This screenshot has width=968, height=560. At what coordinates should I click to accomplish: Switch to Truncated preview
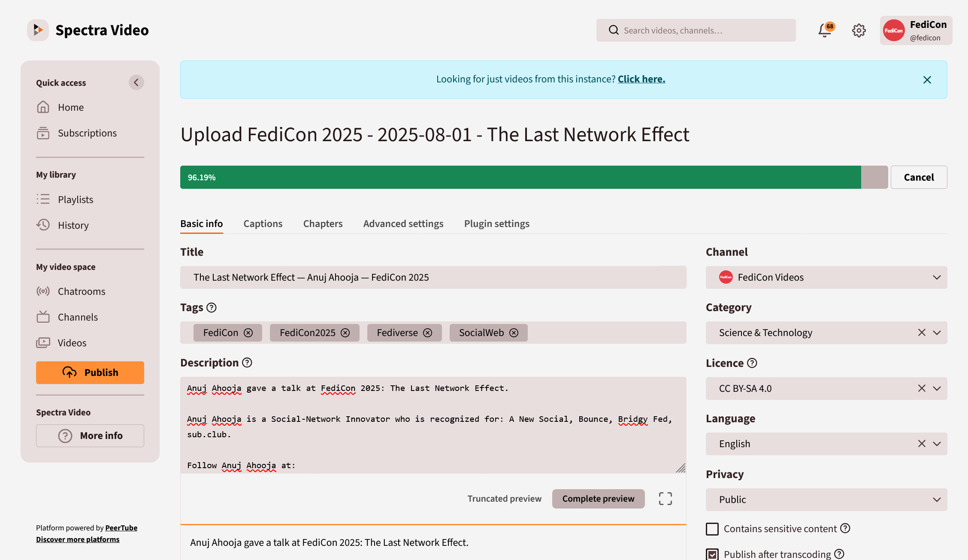click(505, 499)
